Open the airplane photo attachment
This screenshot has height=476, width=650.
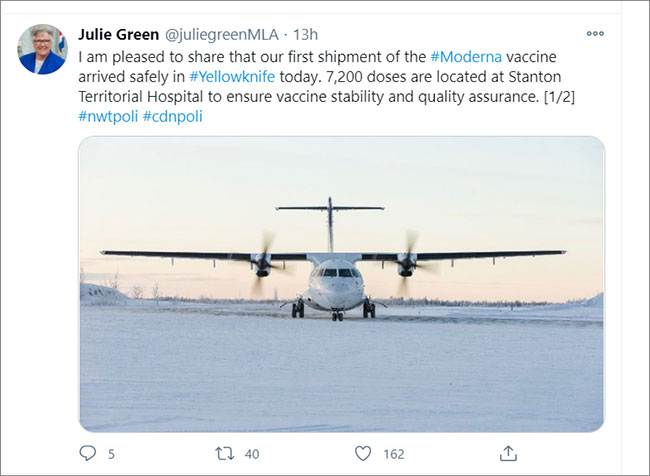click(341, 284)
